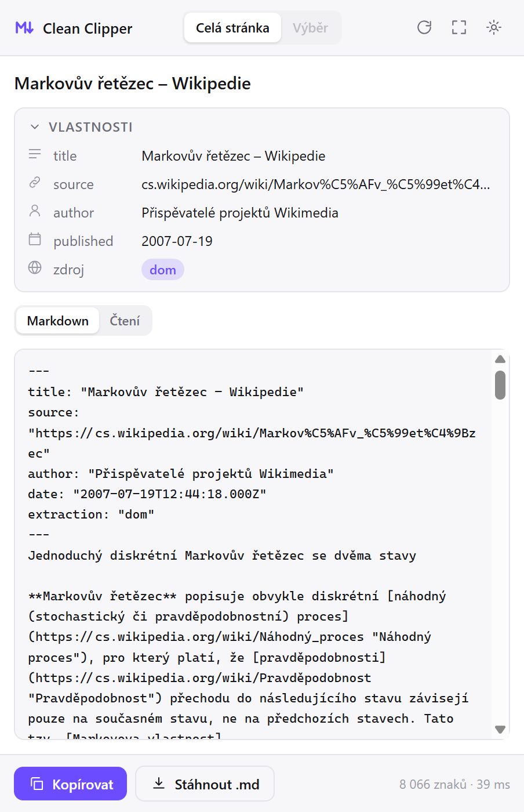Reload the clip with the refresh icon
The image size is (524, 812).
(x=424, y=27)
